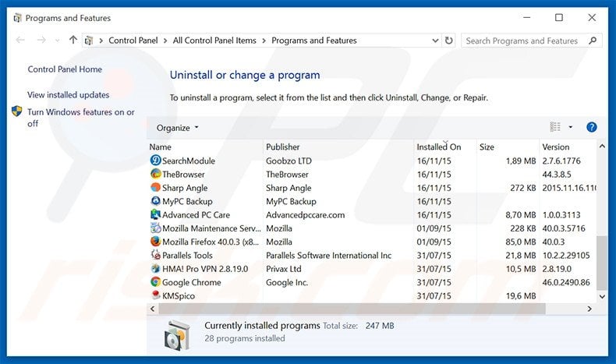Open Turn Windows features on or off
This screenshot has width=616, height=364.
pyautogui.click(x=80, y=118)
